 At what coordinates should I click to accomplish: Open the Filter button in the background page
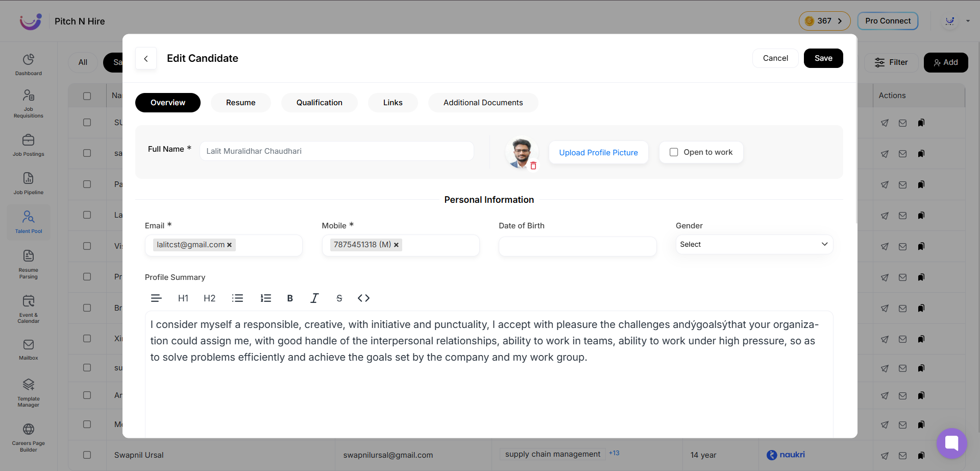[891, 62]
